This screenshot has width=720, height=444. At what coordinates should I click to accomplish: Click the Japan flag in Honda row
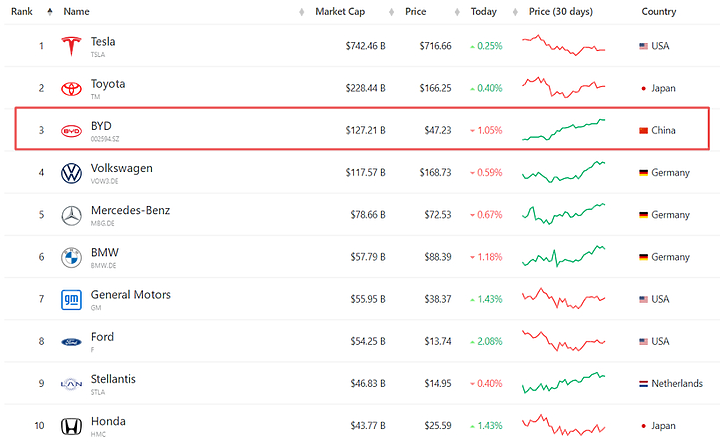pos(643,426)
